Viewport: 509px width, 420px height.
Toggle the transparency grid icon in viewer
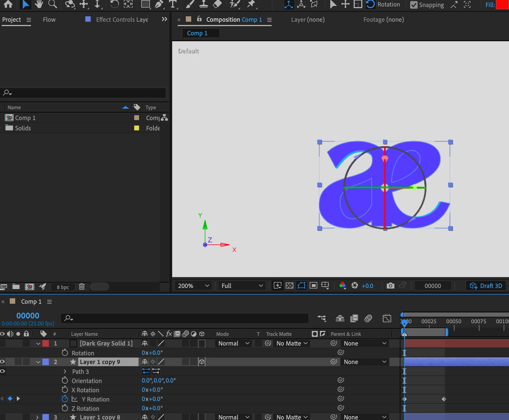[x=290, y=286]
